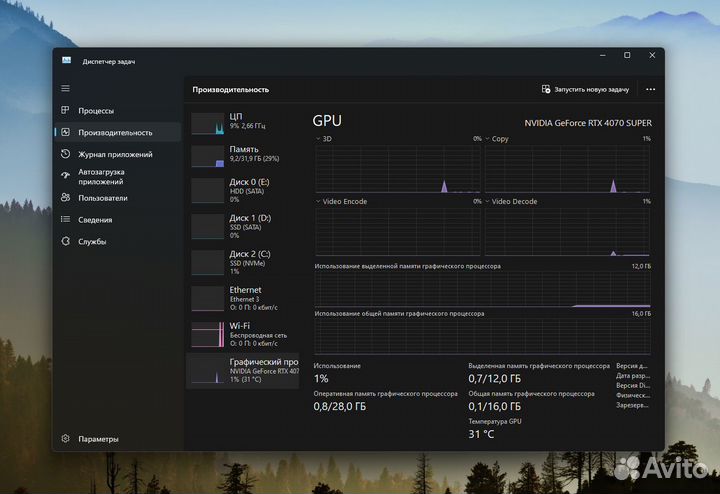The image size is (720, 494).
Task: Select Диск 0 (E:) HDD item
Action: tap(243, 190)
